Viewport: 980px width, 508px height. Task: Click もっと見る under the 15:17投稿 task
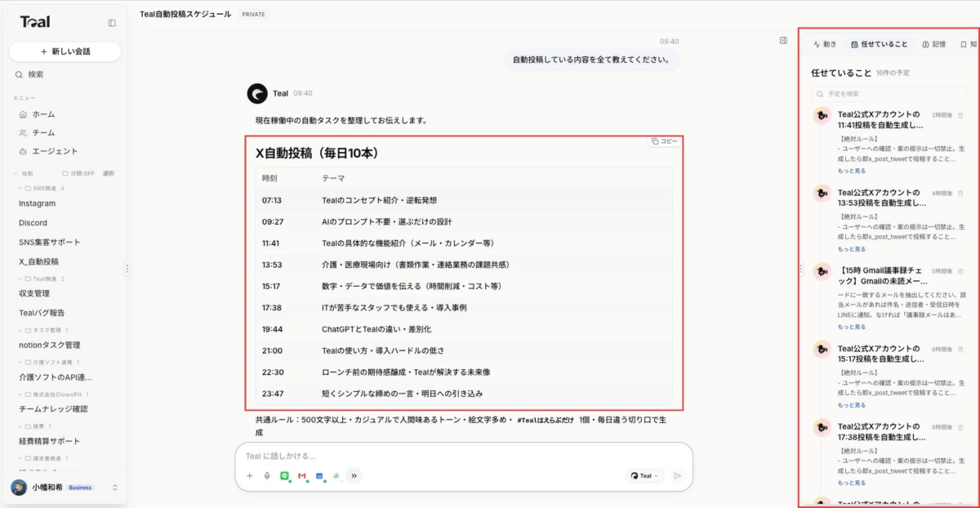coord(852,405)
